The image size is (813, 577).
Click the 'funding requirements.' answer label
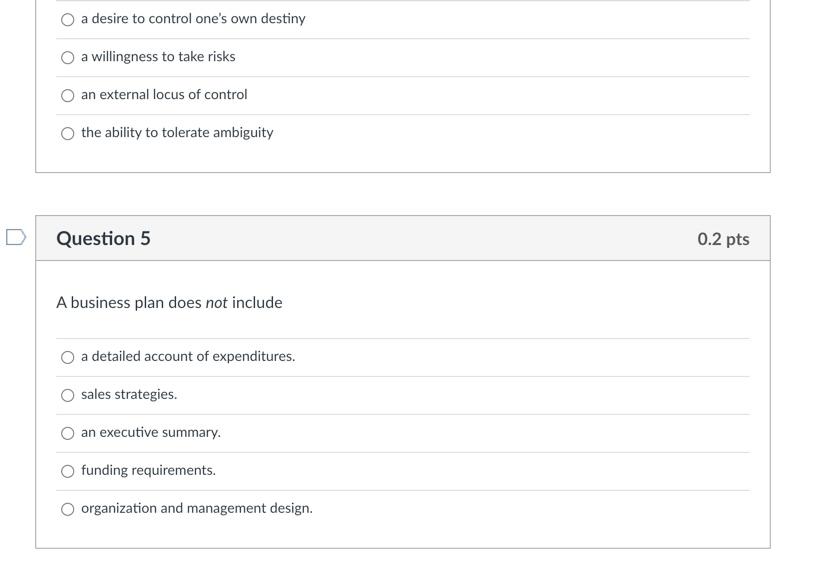(x=148, y=470)
